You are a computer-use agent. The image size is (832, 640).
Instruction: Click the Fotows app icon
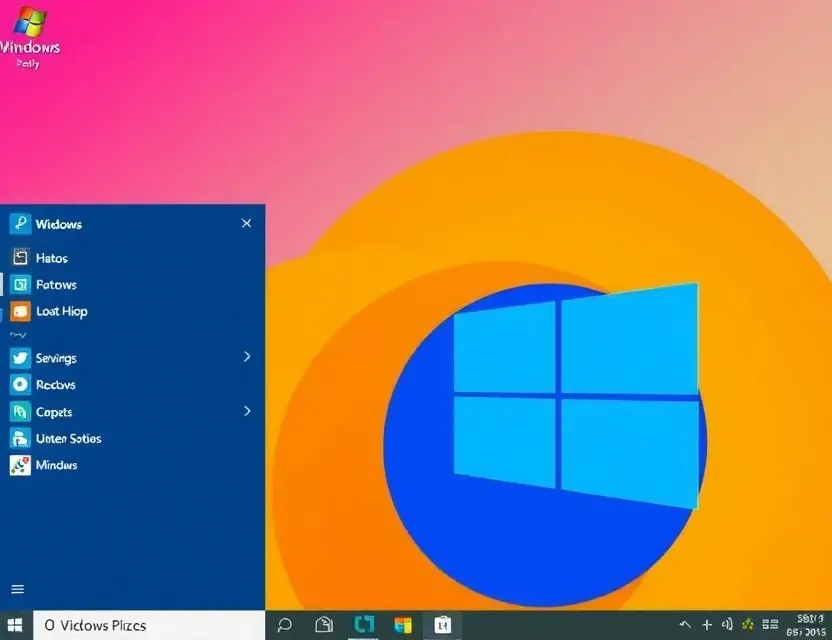pyautogui.click(x=20, y=284)
